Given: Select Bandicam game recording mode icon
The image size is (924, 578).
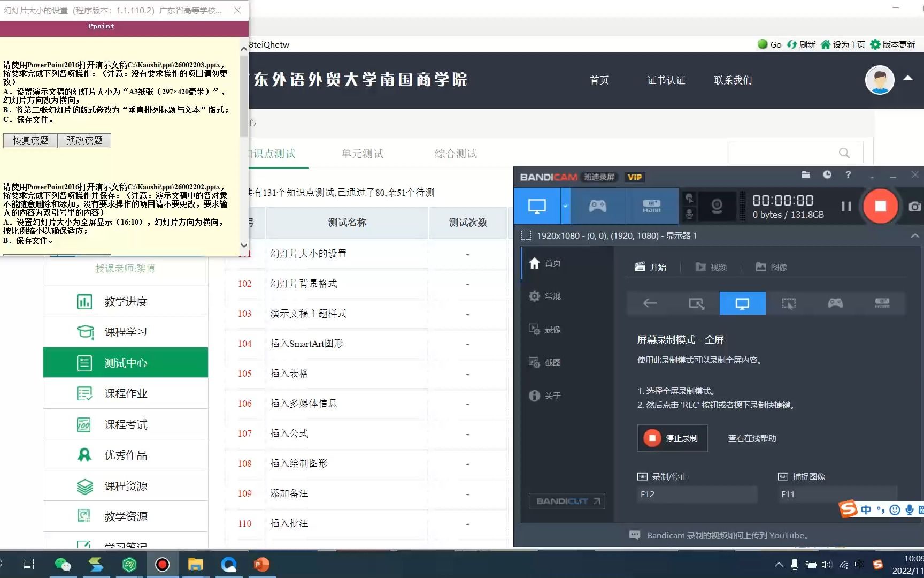Looking at the screenshot, I should point(597,206).
